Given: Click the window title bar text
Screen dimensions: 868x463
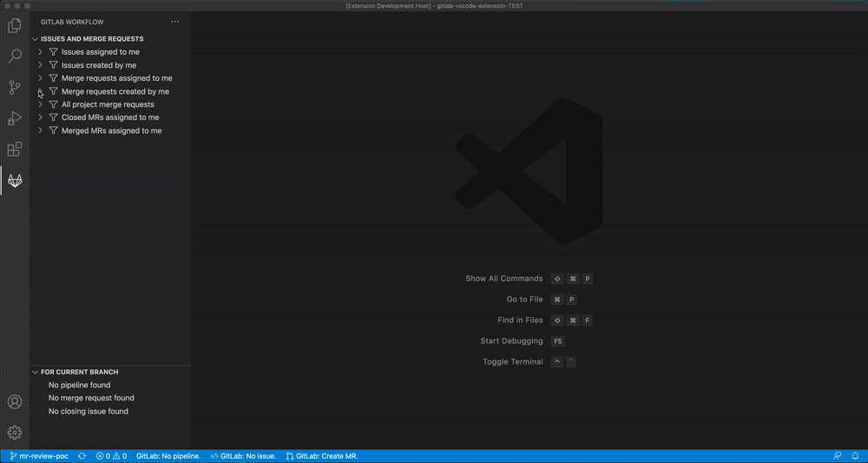Looking at the screenshot, I should point(434,5).
